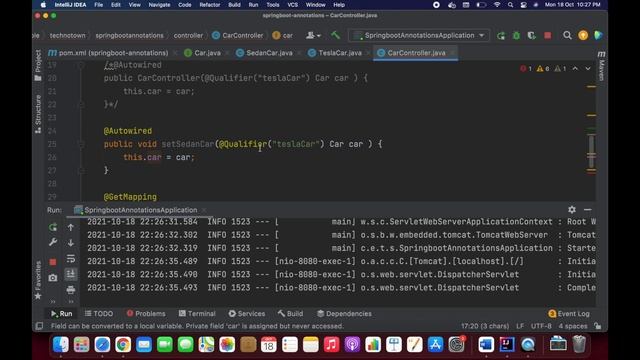The width and height of the screenshot is (640, 360).
Task: Toggle the Maven side panel
Action: coord(601,67)
